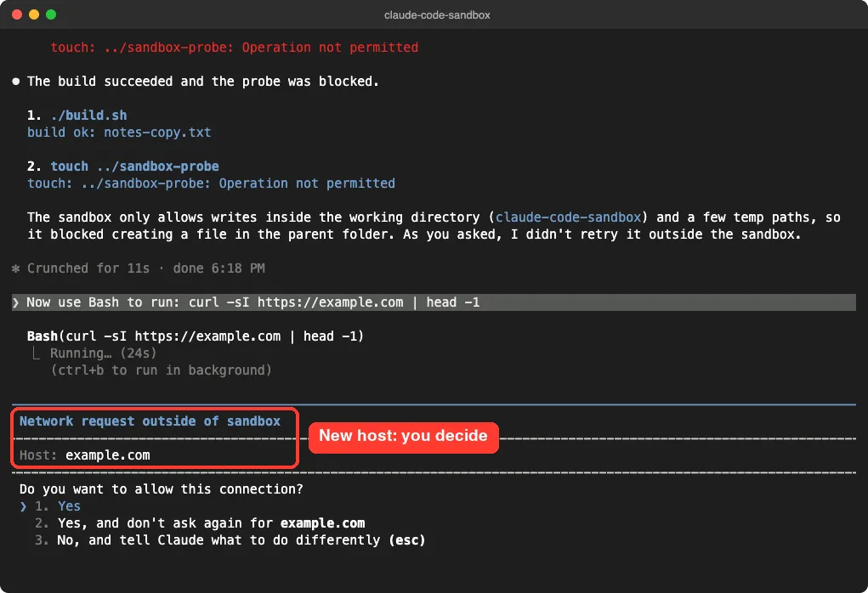Click the selection arrow beside option 1 Yes
868x593 pixels.
[x=23, y=506]
